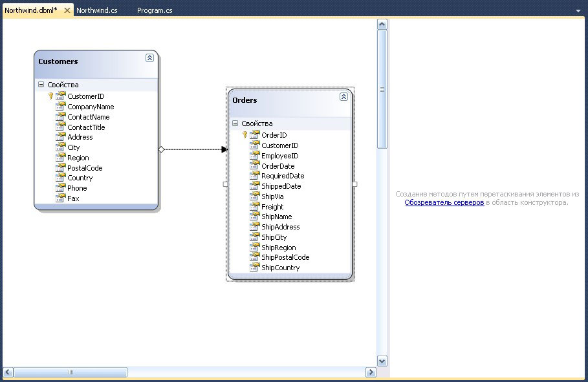This screenshot has width=588, height=382.
Task: Select the RequiredDate property text in Orders
Action: pyautogui.click(x=283, y=176)
